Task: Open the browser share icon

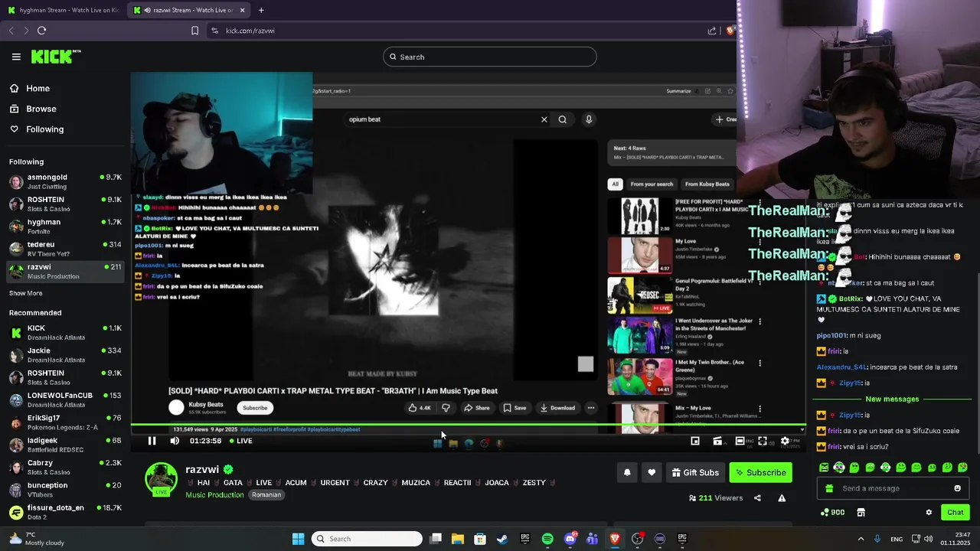Action: pyautogui.click(x=712, y=31)
